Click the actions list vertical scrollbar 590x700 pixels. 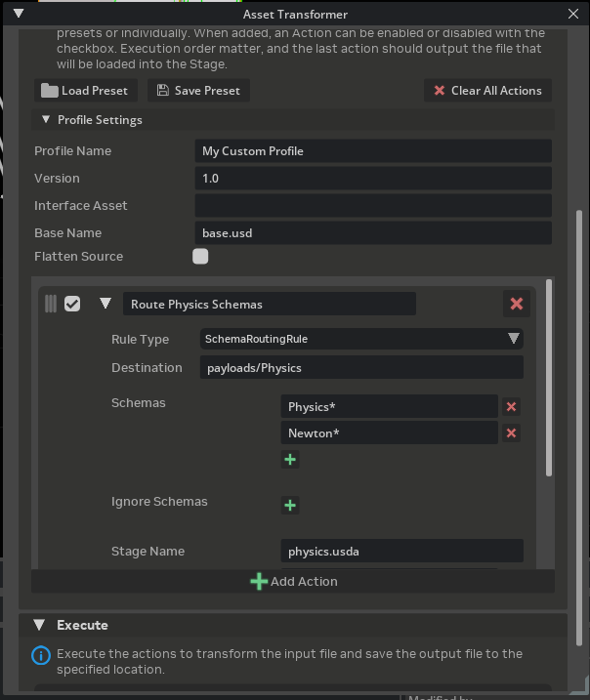[549, 381]
